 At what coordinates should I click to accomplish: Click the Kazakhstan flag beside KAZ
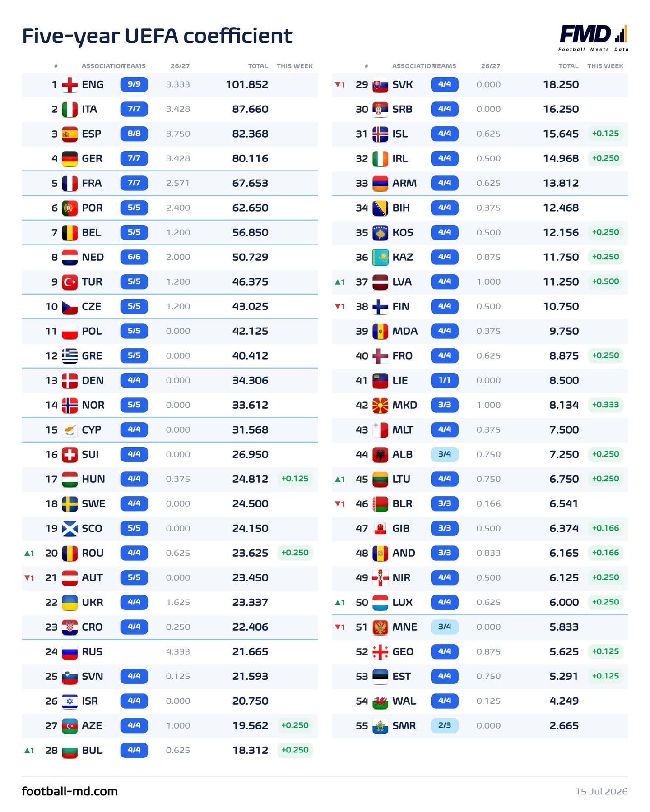tap(380, 257)
